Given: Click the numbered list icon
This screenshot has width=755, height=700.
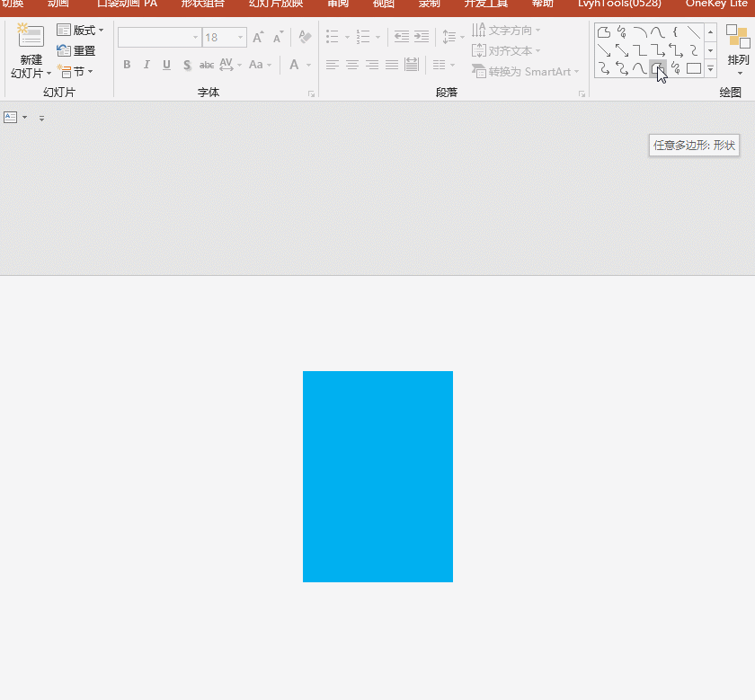Looking at the screenshot, I should tap(363, 37).
